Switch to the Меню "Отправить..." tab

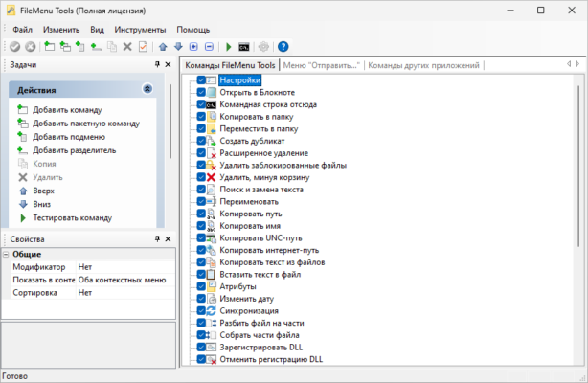(322, 65)
